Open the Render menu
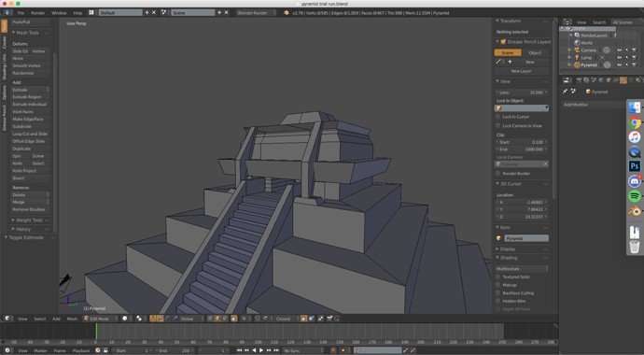The width and height of the screenshot is (644, 355). coord(37,13)
